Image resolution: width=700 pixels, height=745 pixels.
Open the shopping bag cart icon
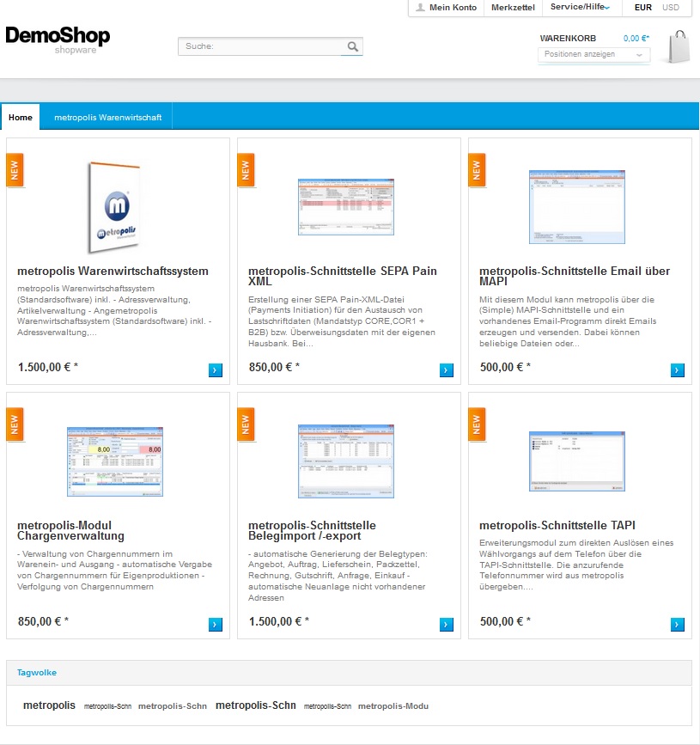[679, 47]
